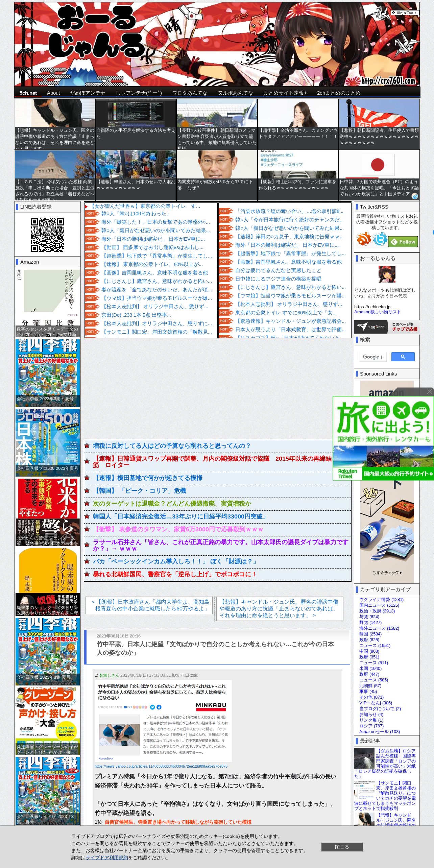Close the Rakuten Travel floating ad
The image size is (434, 868).
click(x=430, y=391)
